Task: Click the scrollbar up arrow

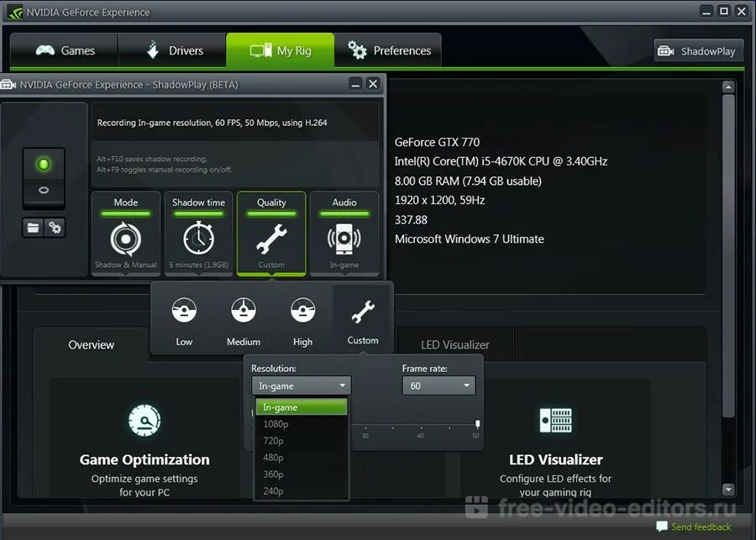Action: [728, 87]
